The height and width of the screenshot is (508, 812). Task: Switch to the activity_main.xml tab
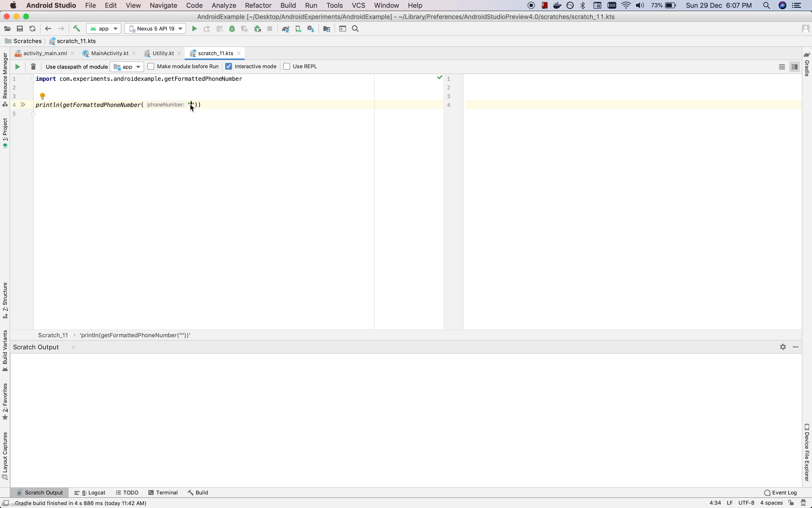pos(45,53)
